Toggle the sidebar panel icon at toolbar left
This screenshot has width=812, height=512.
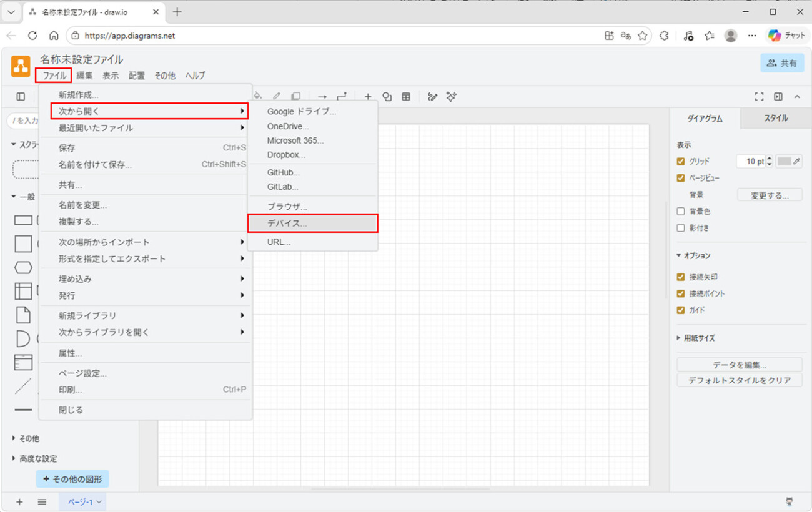pos(21,97)
